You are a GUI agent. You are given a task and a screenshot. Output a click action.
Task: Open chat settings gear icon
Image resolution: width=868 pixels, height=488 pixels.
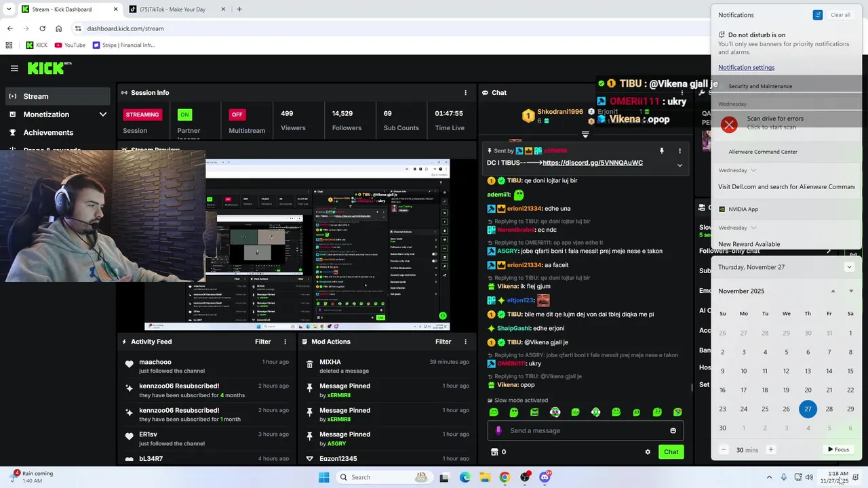(x=648, y=452)
